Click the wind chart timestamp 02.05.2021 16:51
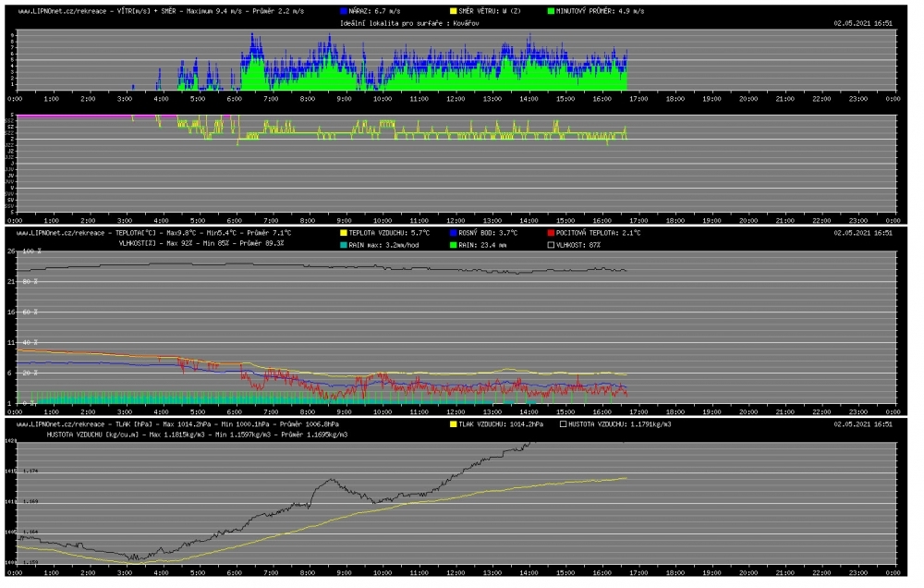 [863, 24]
